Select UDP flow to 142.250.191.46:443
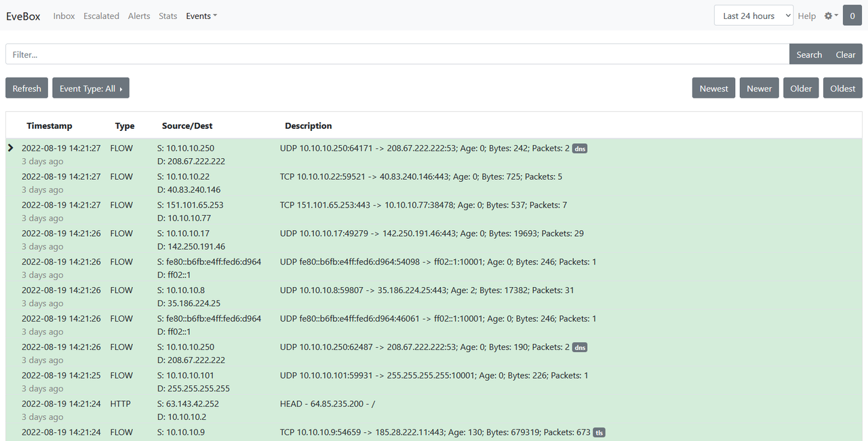 (434, 239)
